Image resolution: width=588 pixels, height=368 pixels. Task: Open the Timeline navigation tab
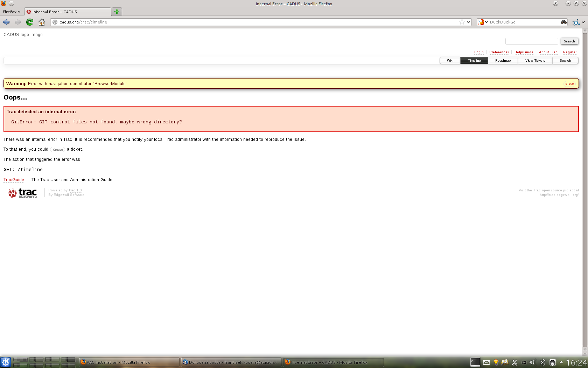pyautogui.click(x=474, y=61)
